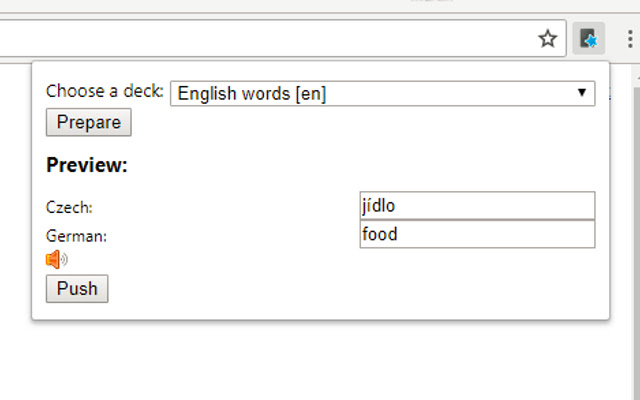The height and width of the screenshot is (400, 640).
Task: Open the Chrome three-dot menu
Action: [x=629, y=39]
